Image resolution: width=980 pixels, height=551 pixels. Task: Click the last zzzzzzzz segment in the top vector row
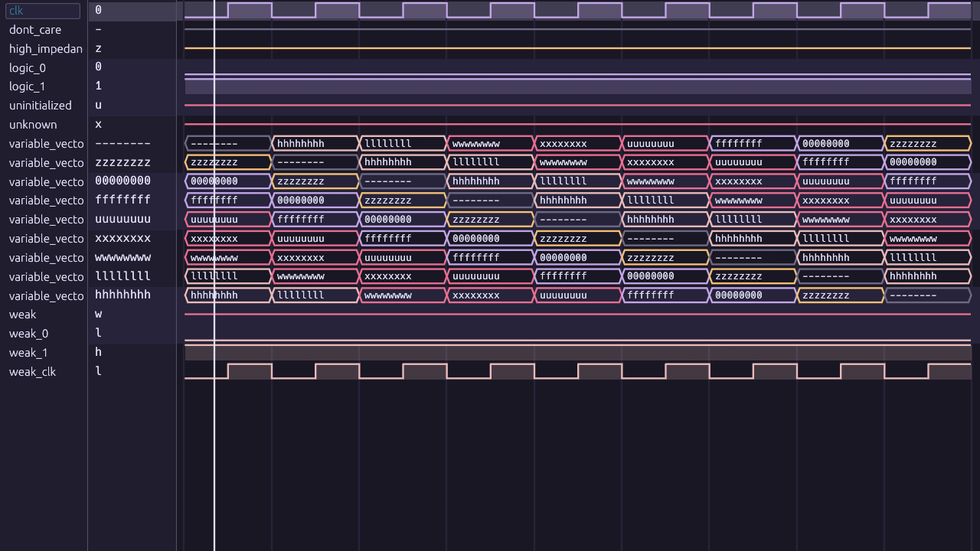(x=927, y=144)
